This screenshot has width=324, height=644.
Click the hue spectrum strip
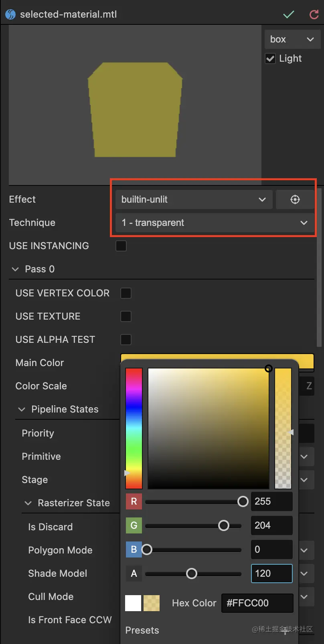coord(134,429)
